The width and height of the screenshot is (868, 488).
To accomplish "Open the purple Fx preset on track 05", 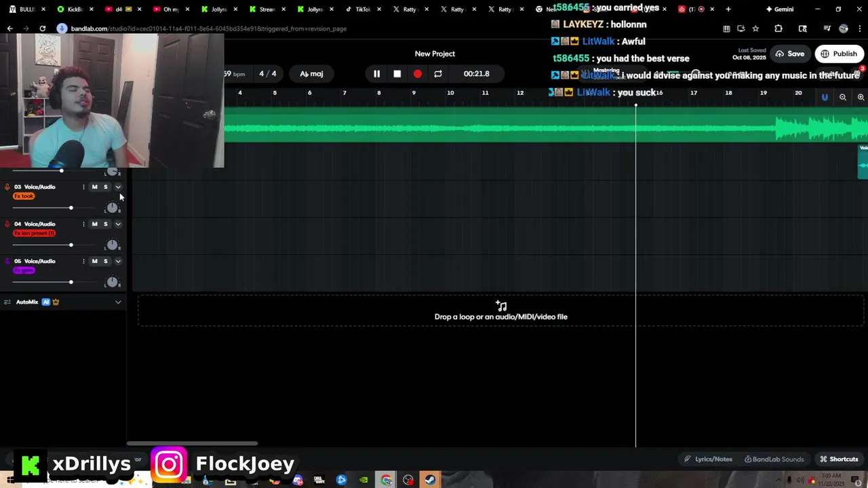I will (x=24, y=271).
